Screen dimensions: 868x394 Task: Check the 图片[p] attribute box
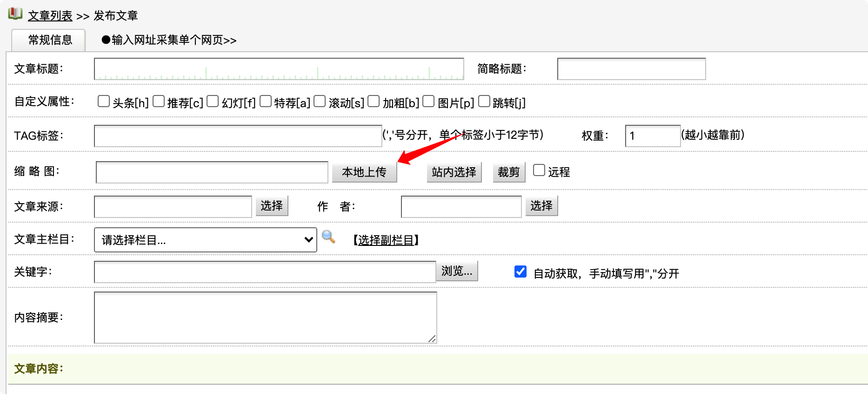(x=428, y=101)
